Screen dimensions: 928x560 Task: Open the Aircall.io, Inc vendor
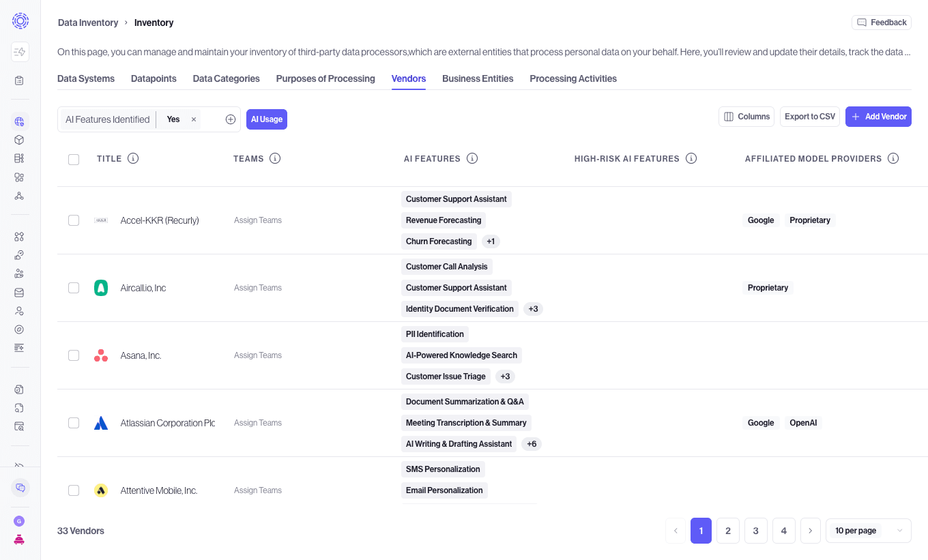coord(143,288)
